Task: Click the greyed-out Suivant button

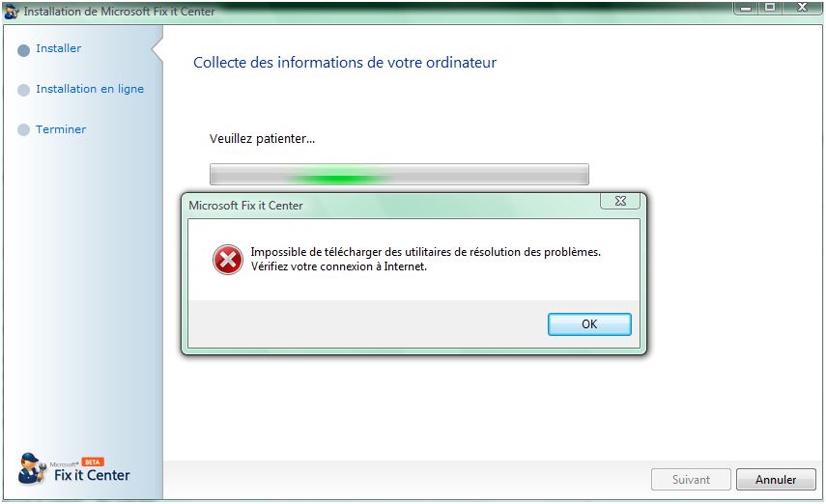Action: coord(691,479)
